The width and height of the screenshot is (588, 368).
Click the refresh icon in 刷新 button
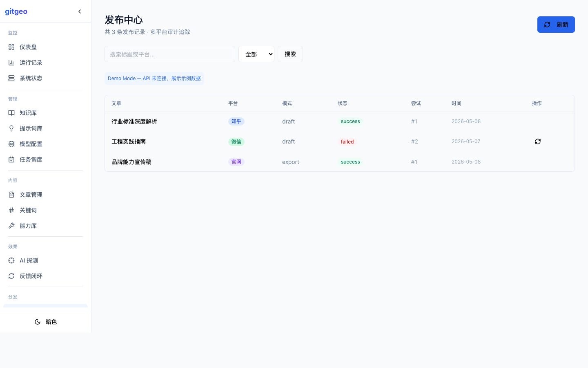point(547,25)
